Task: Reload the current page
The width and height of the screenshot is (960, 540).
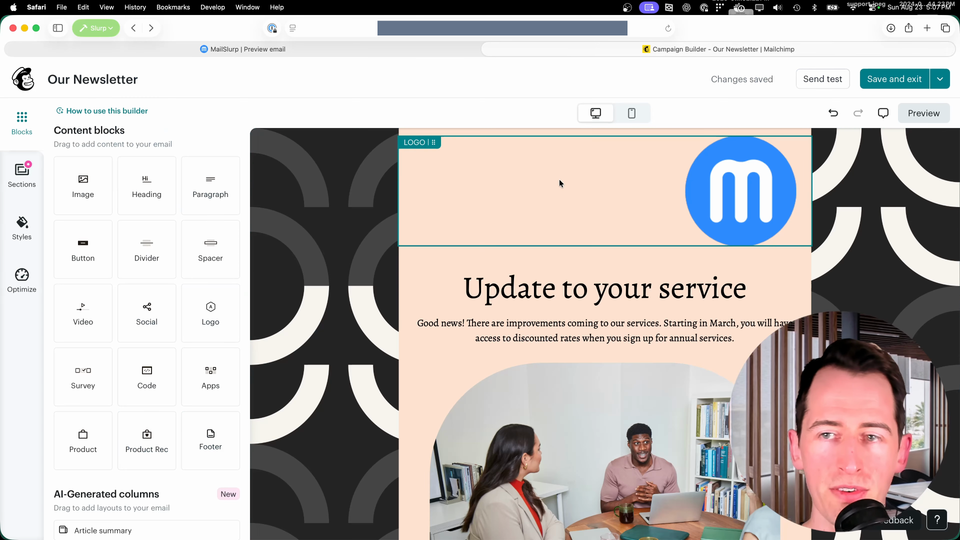Action: (x=668, y=28)
